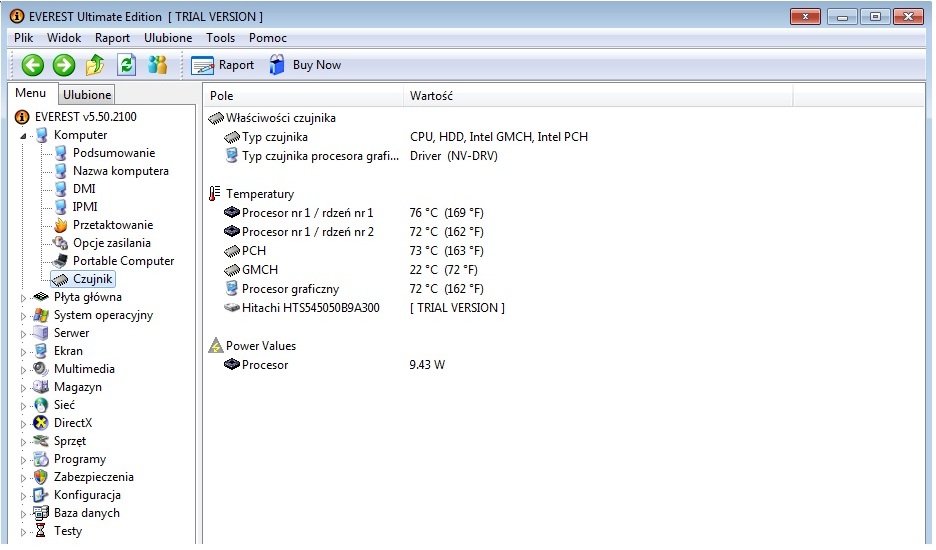Open the IPMI item icon
936x550 pixels.
pos(60,207)
